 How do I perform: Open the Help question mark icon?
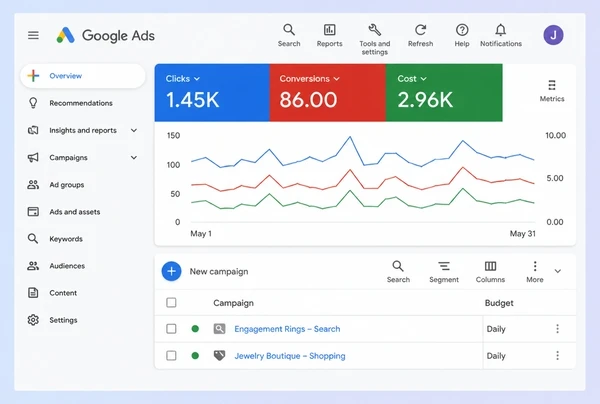pos(462,36)
